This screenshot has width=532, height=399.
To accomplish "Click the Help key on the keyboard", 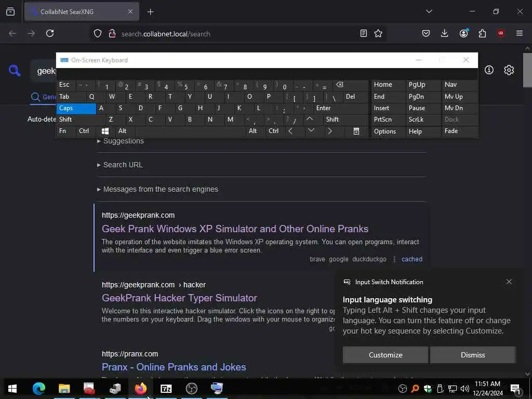I will [423, 131].
